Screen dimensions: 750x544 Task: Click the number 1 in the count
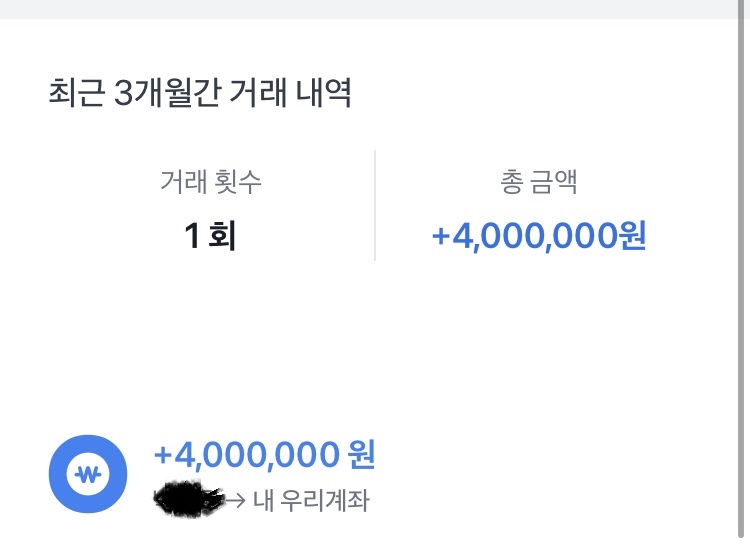point(192,237)
